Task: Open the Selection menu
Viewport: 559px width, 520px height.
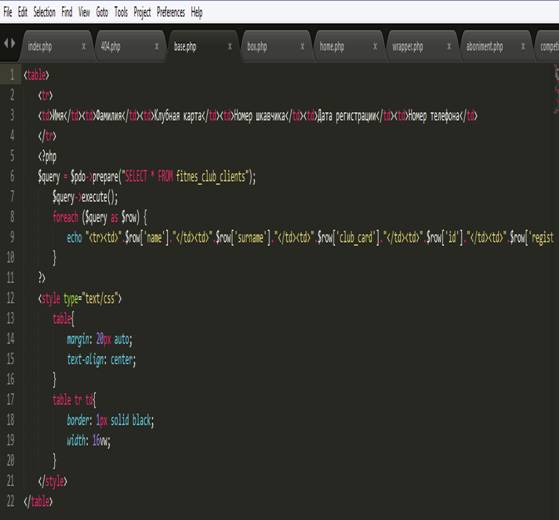Action: pos(44,12)
